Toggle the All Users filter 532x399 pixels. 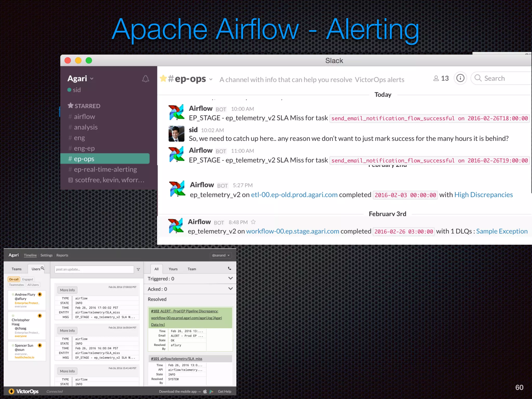33,285
